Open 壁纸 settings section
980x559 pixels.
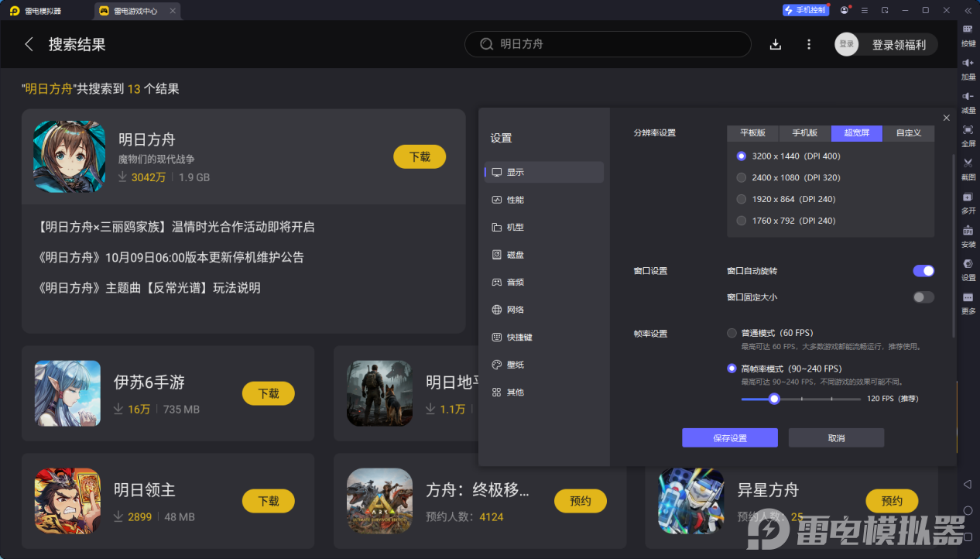(544, 365)
